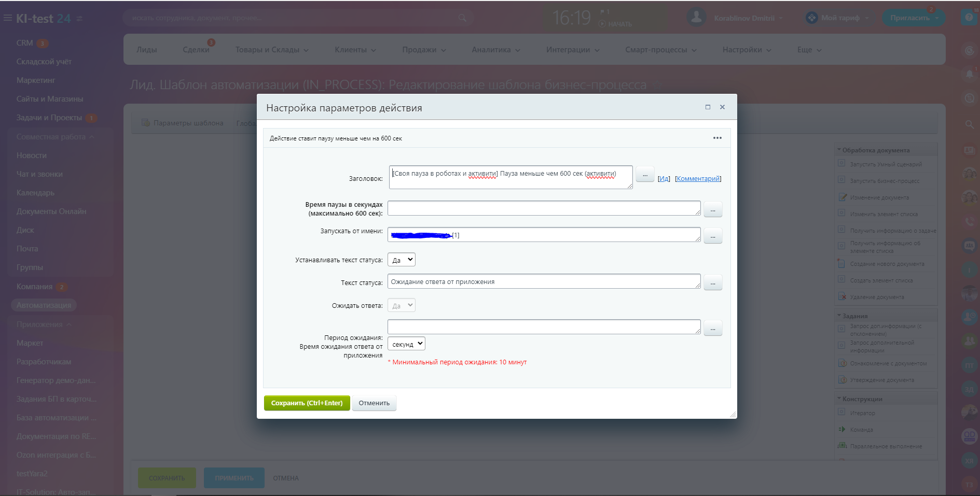Image resolution: width=980 pixels, height=496 pixels.
Task: Open Автоматизация in the left sidebar
Action: click(x=44, y=305)
